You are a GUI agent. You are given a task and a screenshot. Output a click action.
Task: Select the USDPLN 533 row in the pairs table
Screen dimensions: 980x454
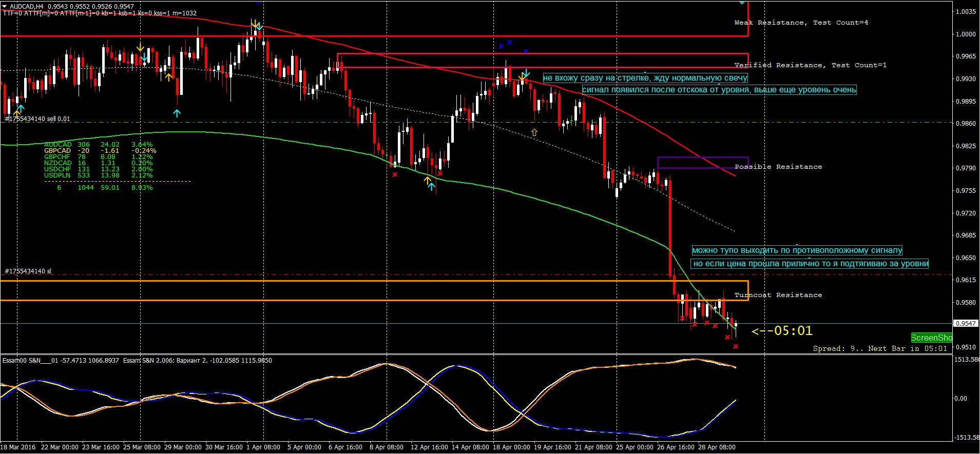click(x=98, y=175)
